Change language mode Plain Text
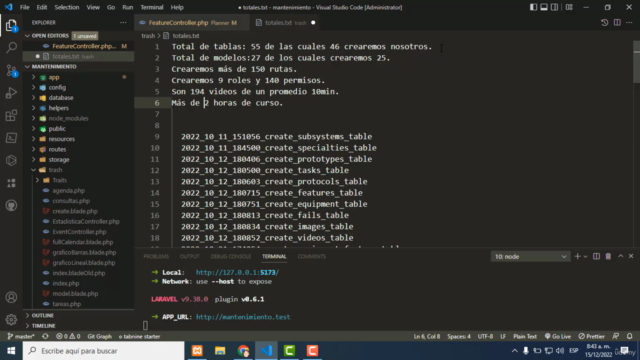Screen dimensions: 640x360 tap(524, 336)
